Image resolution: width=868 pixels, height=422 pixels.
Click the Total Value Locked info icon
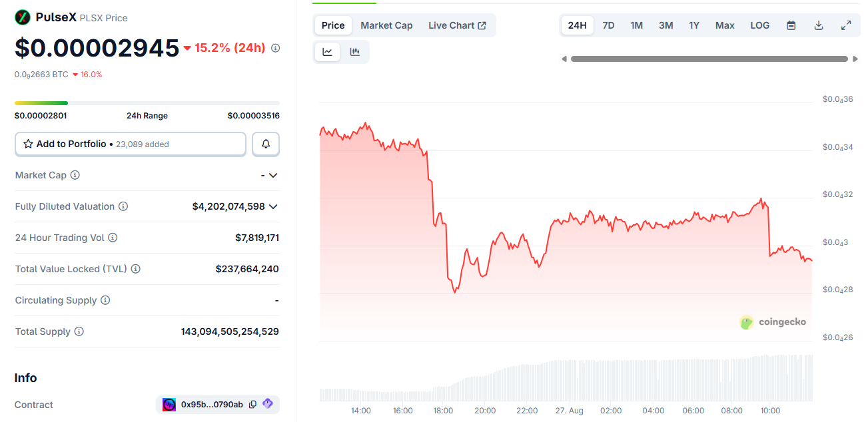pyautogui.click(x=136, y=269)
